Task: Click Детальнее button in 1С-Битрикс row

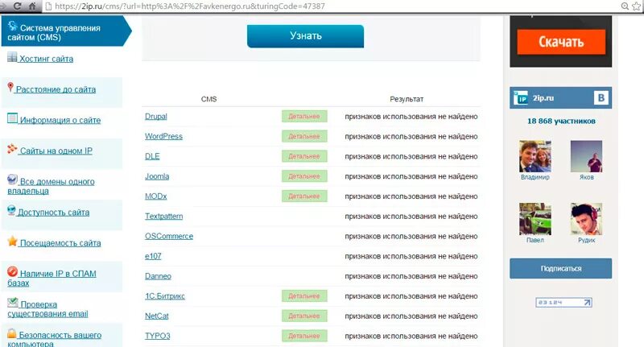Action: pos(304,296)
